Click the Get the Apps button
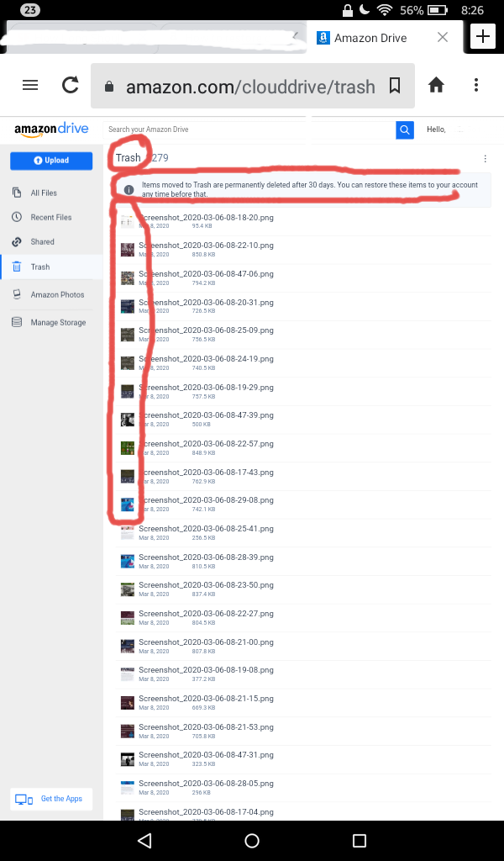The height and width of the screenshot is (861, 504). [x=51, y=799]
